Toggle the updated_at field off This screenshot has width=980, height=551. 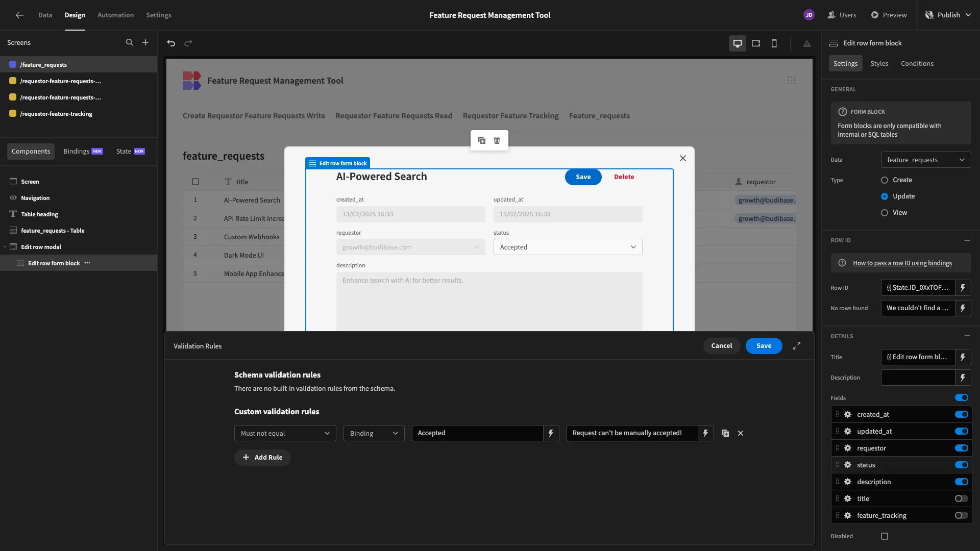(961, 431)
